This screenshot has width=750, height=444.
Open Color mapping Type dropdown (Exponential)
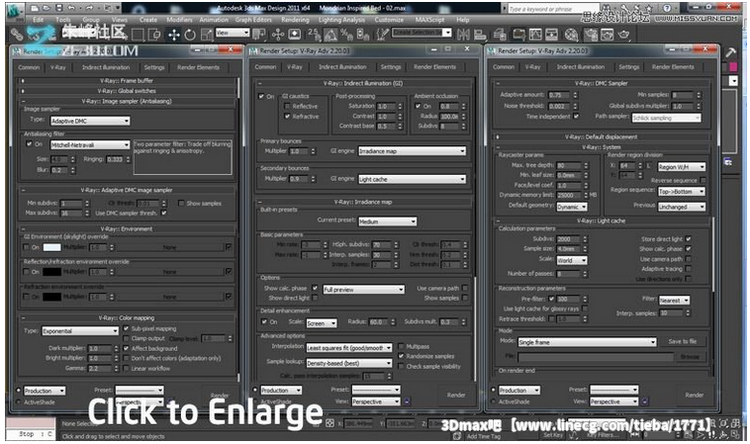point(80,331)
